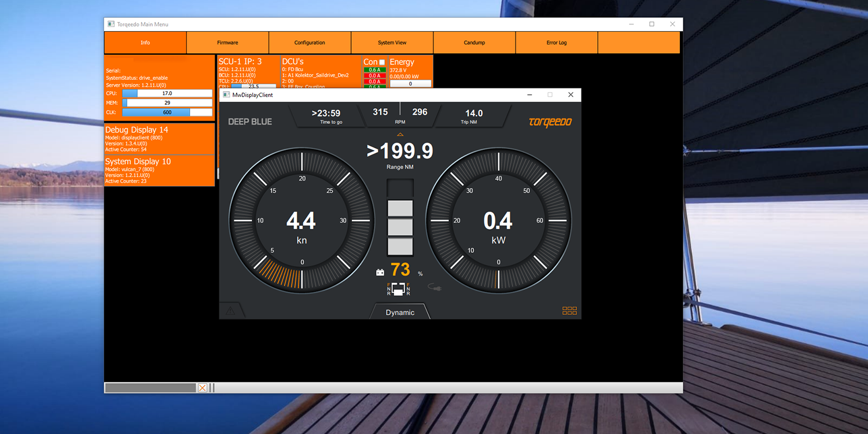Image resolution: width=868 pixels, height=434 pixels.
Task: Click the battery level segment gauge
Action: tap(400, 218)
